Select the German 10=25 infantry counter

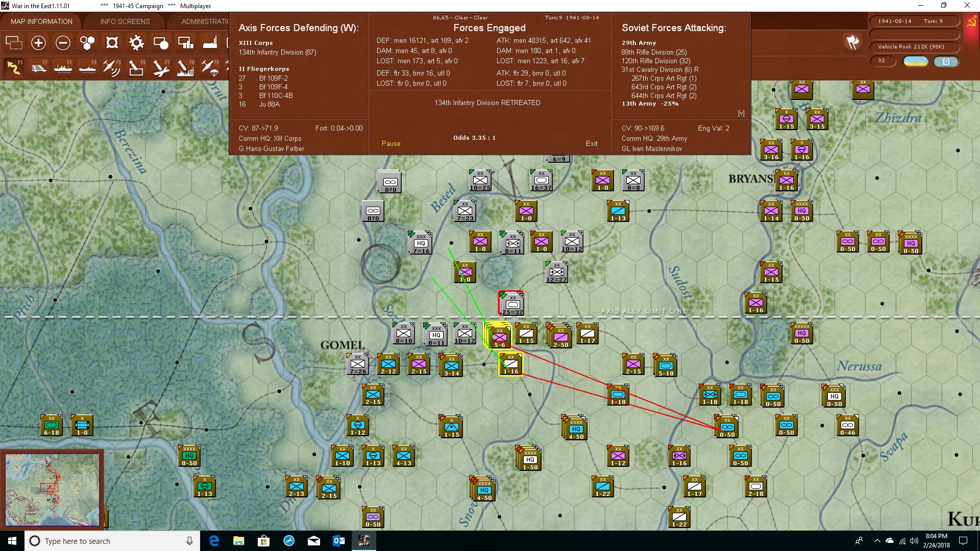[480, 181]
